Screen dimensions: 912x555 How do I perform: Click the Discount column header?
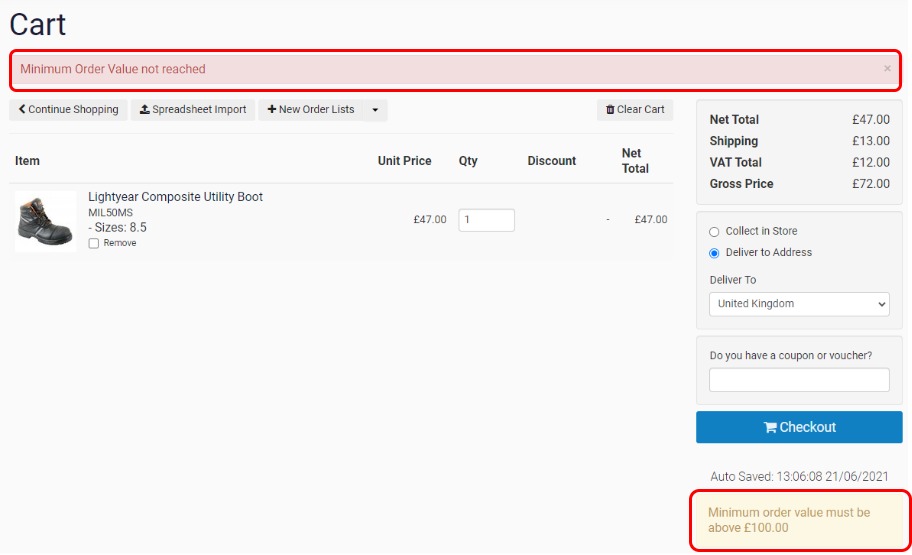pos(552,161)
